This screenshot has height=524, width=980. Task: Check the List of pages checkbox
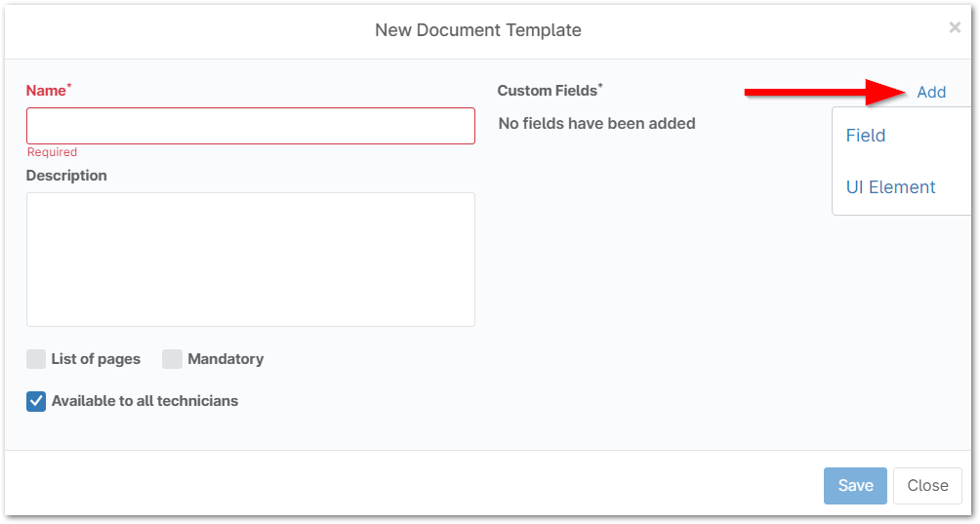[x=36, y=359]
